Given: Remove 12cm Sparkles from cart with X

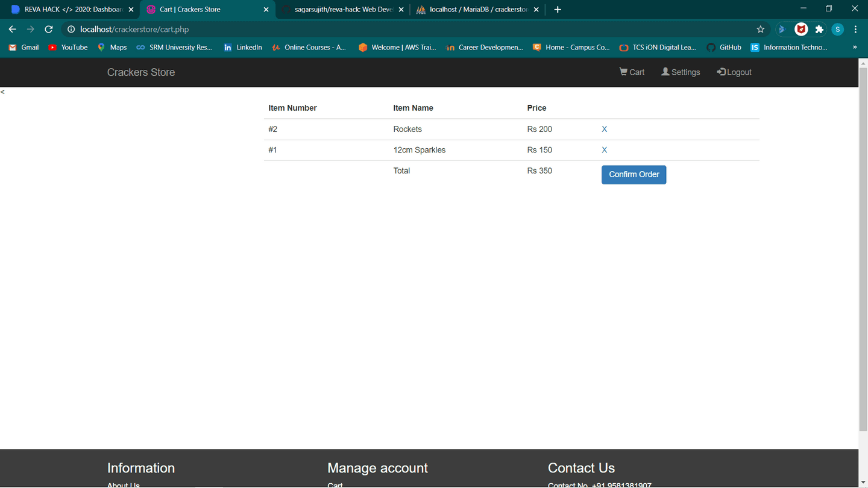Looking at the screenshot, I should click(605, 150).
